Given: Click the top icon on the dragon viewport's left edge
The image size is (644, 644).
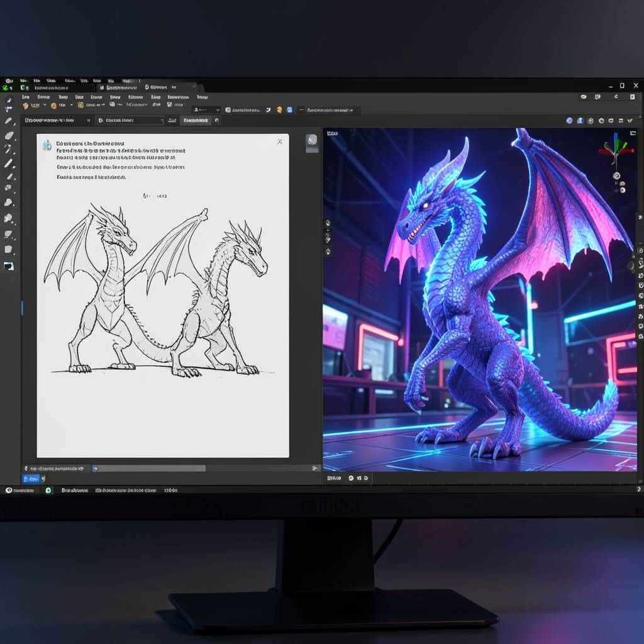Looking at the screenshot, I should pos(328,223).
